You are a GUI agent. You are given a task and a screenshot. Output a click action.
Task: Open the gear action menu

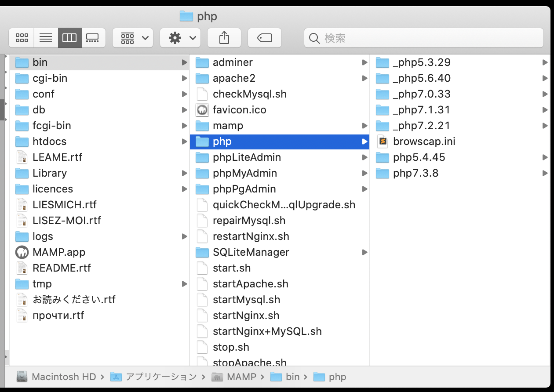[x=180, y=38]
